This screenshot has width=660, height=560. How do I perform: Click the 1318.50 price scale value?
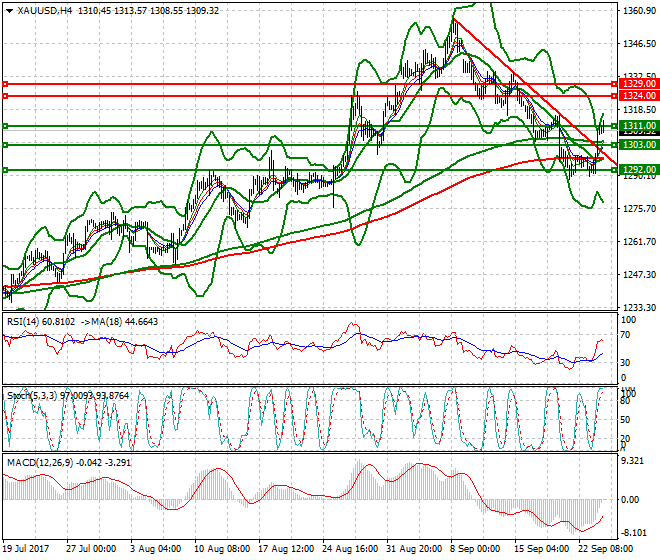(x=639, y=109)
